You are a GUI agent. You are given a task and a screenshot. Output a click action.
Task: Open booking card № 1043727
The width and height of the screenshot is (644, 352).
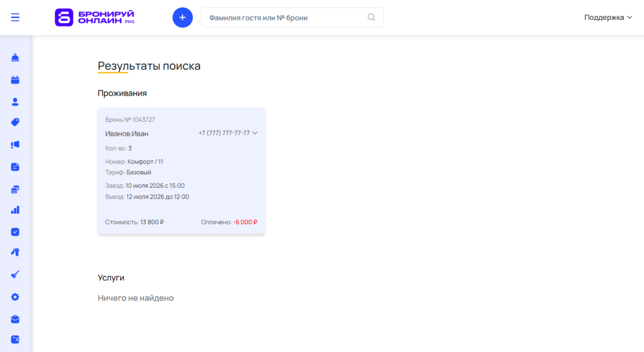click(181, 171)
